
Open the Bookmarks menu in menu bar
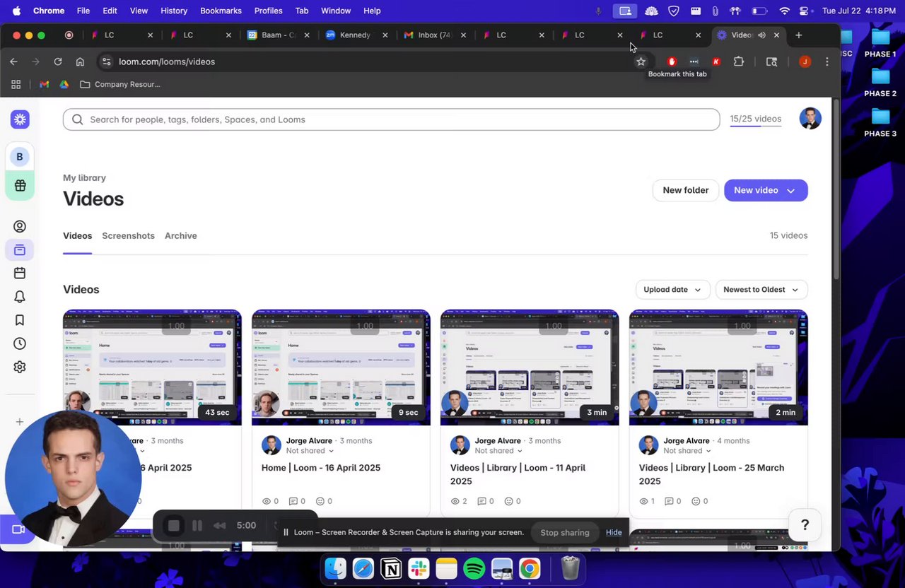pyautogui.click(x=221, y=11)
